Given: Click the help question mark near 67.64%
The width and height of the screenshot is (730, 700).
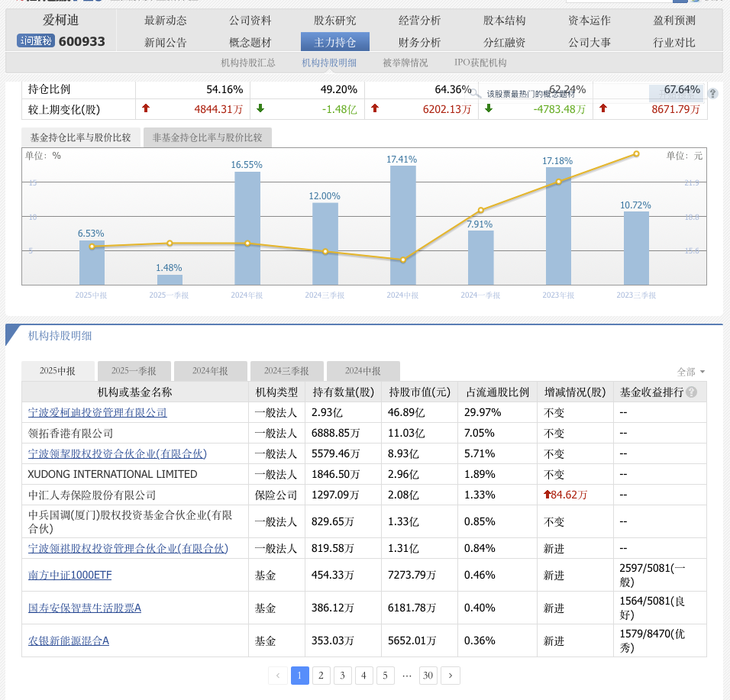Looking at the screenshot, I should click(712, 93).
